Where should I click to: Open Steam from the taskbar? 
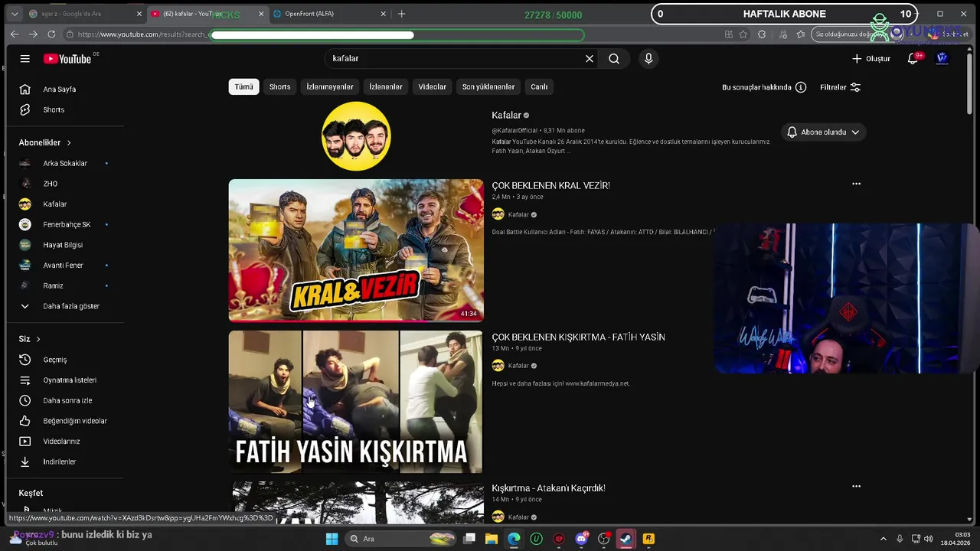[626, 539]
